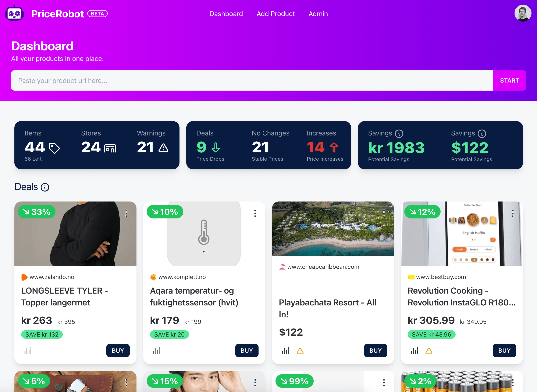Viewport: 537px width, 392px height.
Task: Open the www.zalando.no store link
Action: pos(52,277)
